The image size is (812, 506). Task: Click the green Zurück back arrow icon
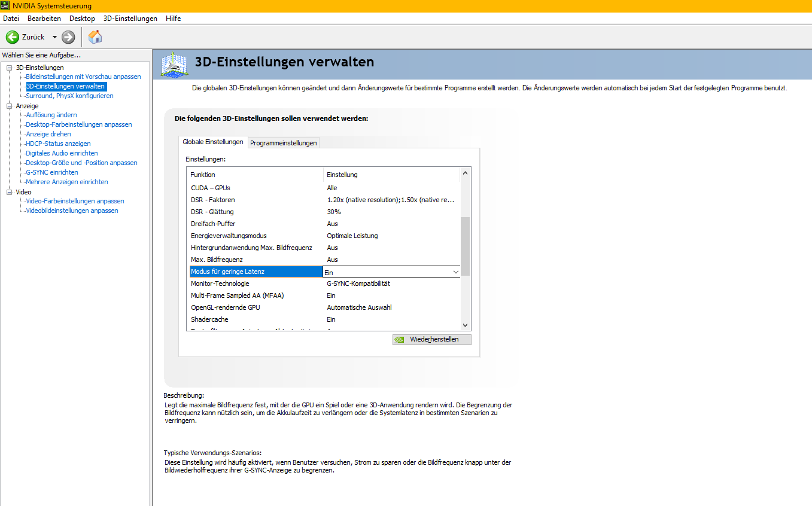[x=12, y=37]
